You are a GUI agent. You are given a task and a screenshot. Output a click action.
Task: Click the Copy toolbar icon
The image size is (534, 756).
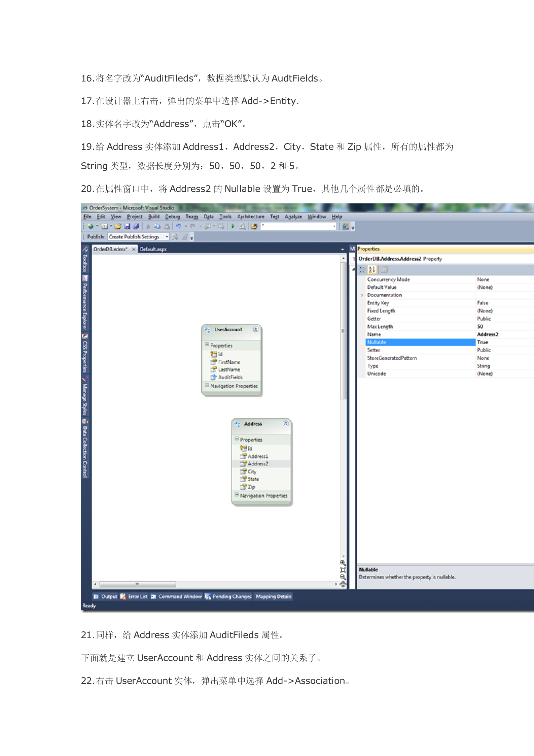[157, 226]
